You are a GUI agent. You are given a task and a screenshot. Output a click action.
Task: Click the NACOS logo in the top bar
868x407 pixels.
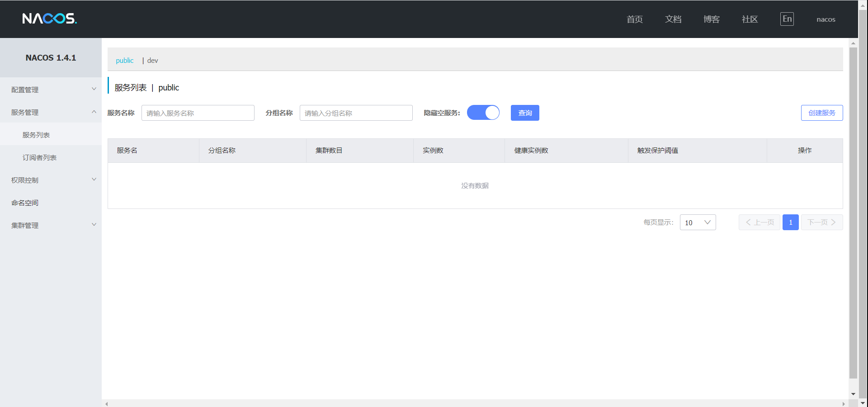[50, 19]
